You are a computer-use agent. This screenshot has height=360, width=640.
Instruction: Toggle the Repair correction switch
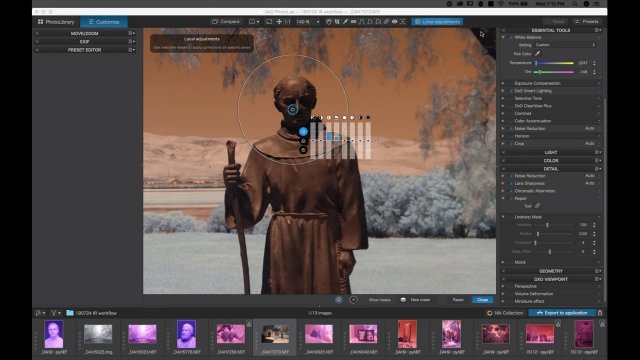pos(511,198)
